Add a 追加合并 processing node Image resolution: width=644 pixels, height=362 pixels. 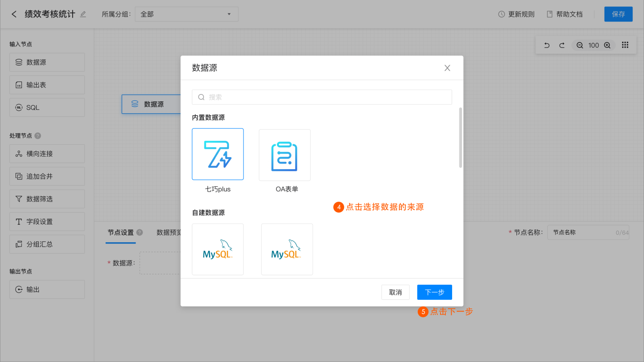point(47,176)
